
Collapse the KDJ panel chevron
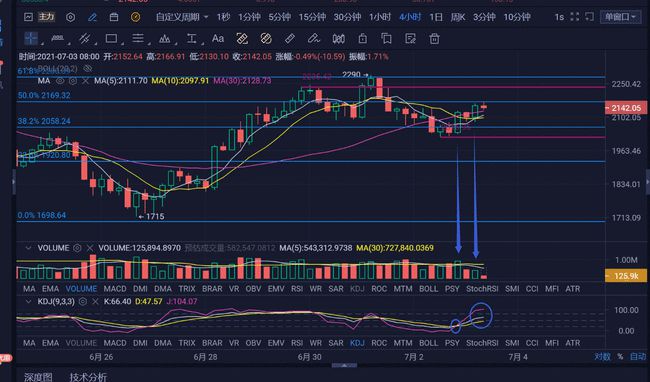click(x=28, y=302)
